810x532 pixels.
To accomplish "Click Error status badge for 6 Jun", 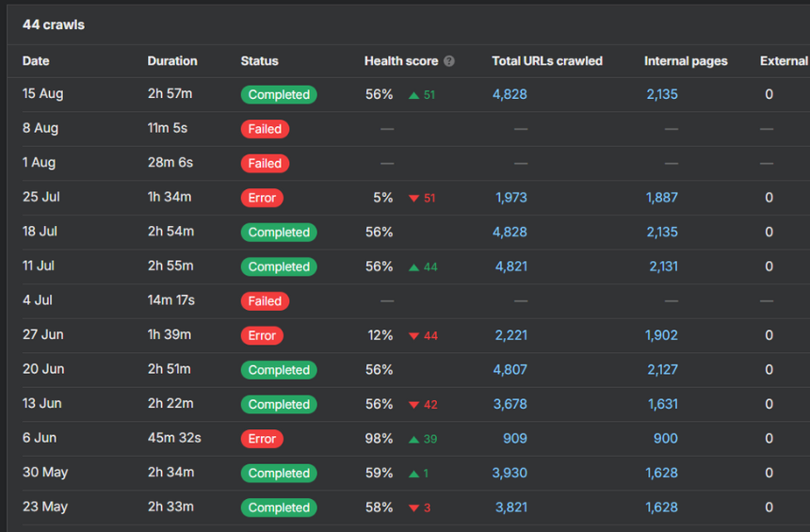I will pos(262,439).
